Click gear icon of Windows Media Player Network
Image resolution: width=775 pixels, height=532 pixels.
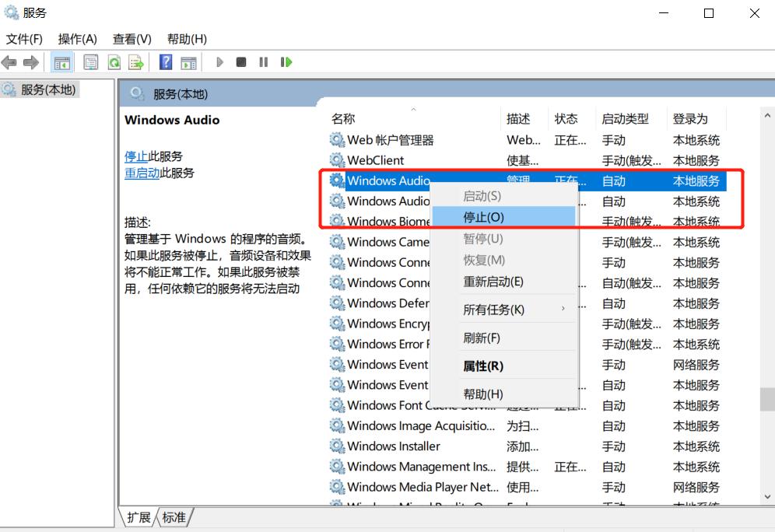337,487
